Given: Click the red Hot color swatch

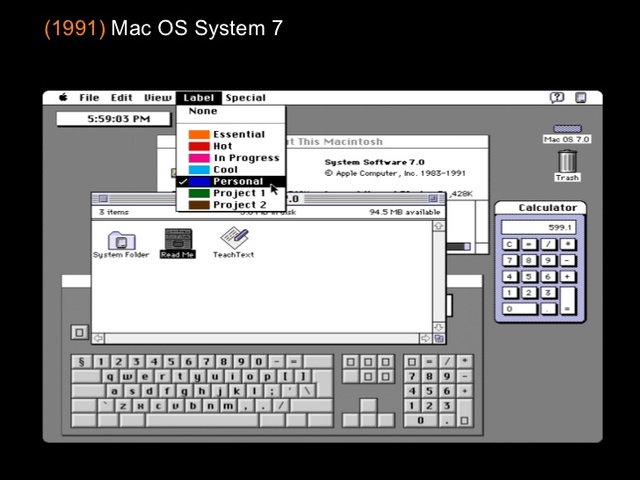Looking at the screenshot, I should [x=199, y=146].
